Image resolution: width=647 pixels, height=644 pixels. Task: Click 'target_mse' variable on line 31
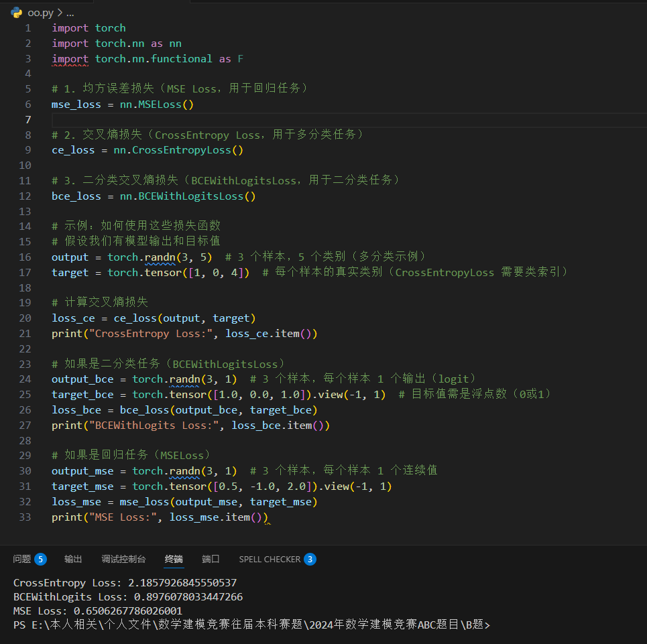(82, 487)
